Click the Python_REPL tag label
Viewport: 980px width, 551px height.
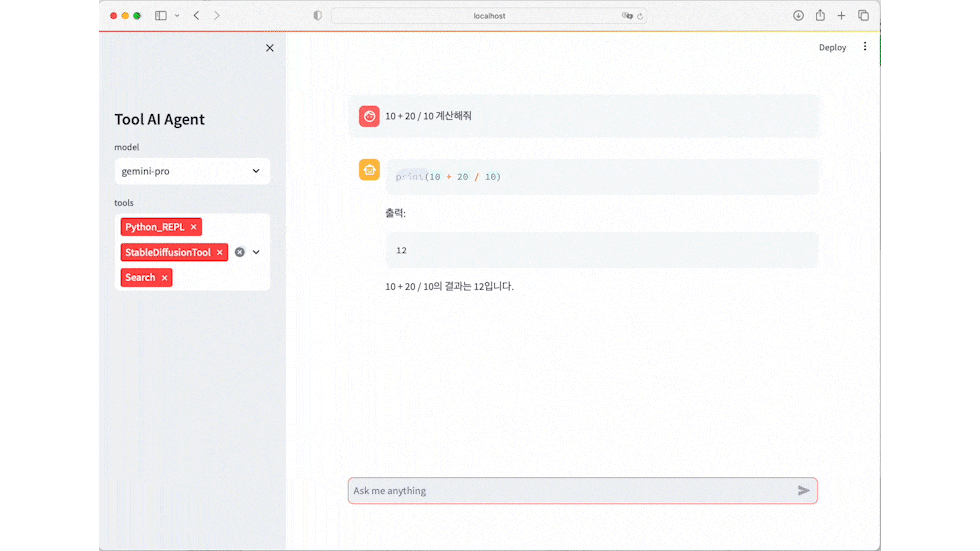154,227
